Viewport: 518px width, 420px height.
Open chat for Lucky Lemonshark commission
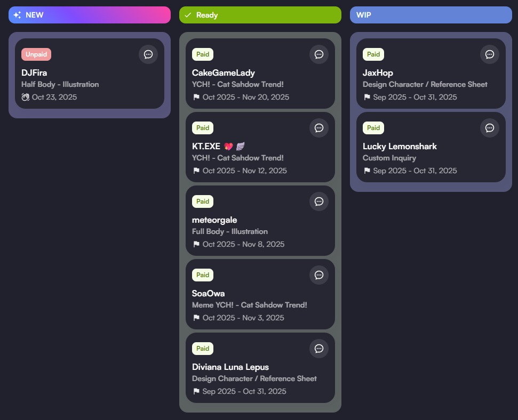coord(490,128)
